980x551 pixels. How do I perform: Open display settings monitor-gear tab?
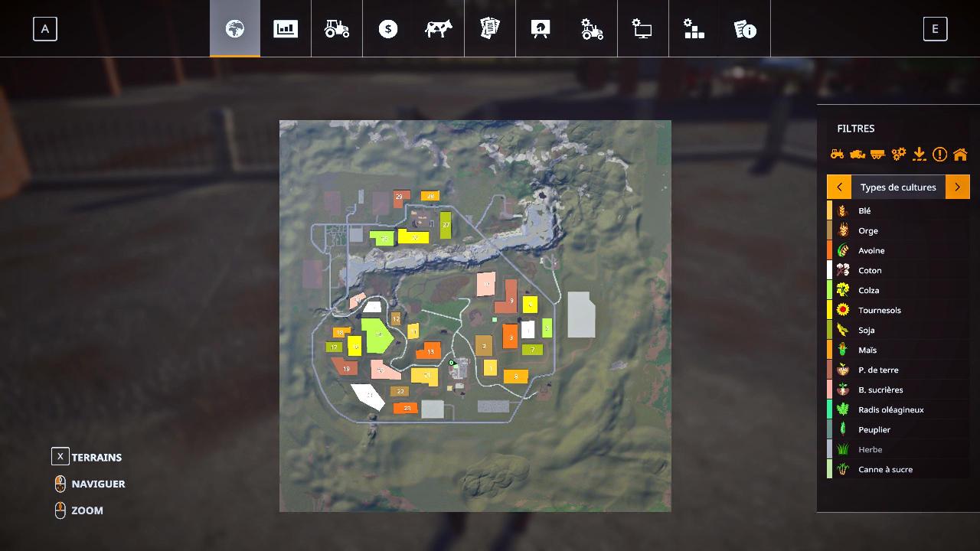click(x=642, y=29)
